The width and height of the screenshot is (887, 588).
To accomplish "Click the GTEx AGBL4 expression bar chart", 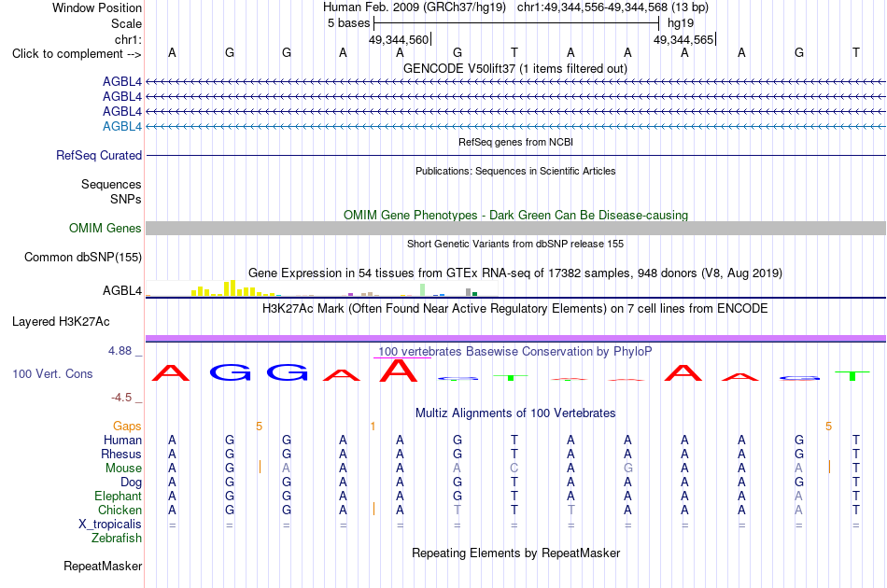I will (321, 288).
